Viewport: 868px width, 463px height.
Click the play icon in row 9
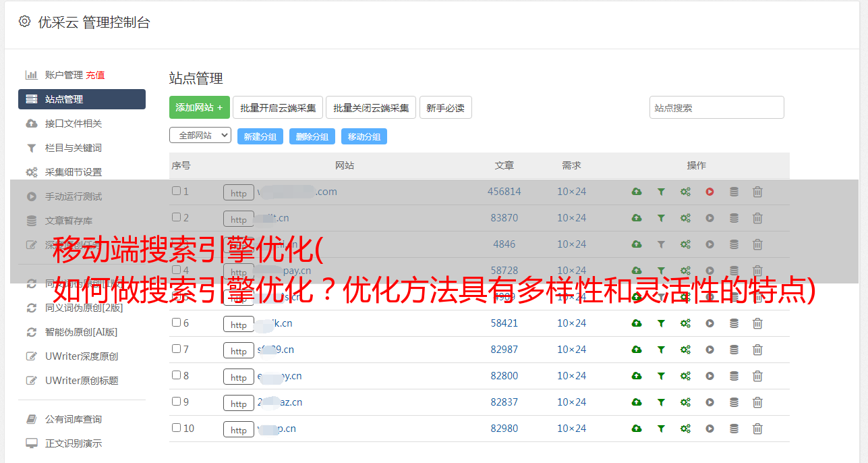710,402
